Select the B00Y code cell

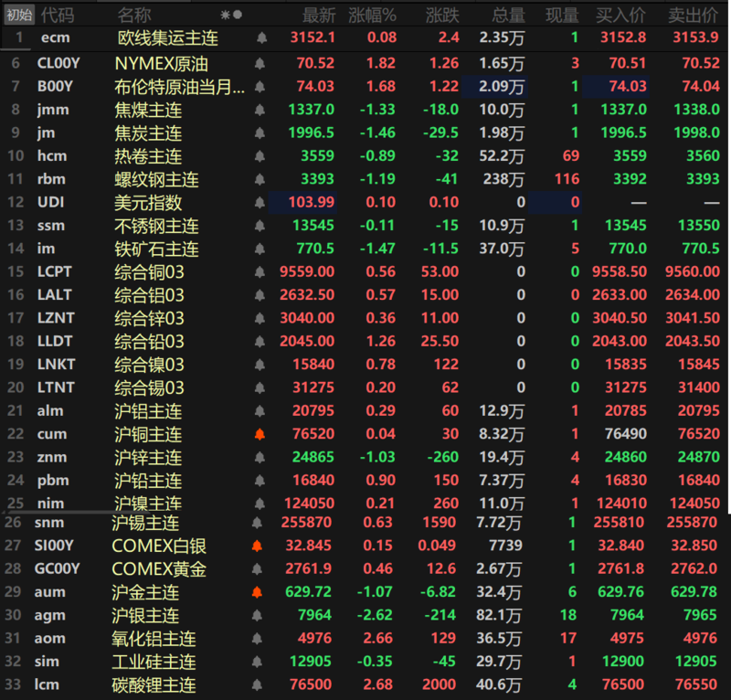click(x=55, y=87)
